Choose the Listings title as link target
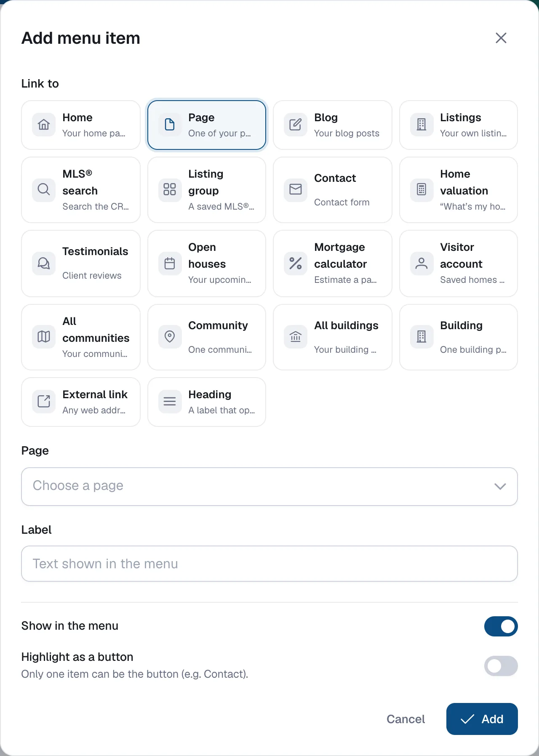Image resolution: width=539 pixels, height=756 pixels. pos(461,117)
